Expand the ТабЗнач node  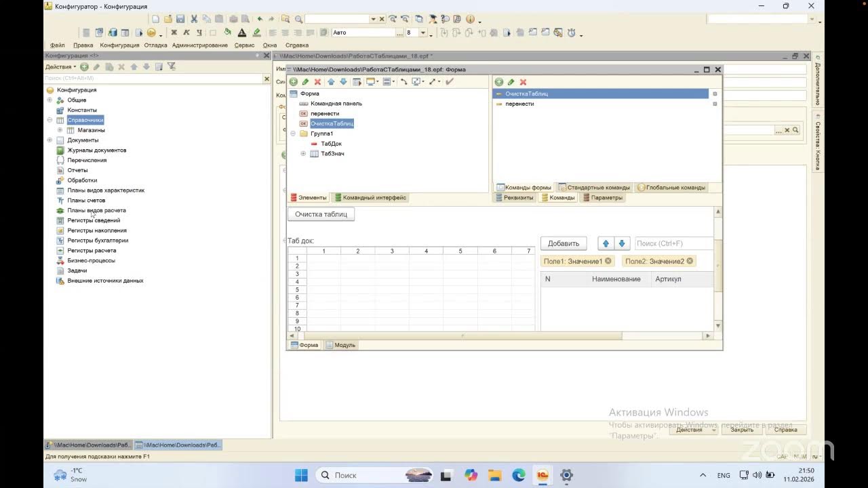coord(303,154)
